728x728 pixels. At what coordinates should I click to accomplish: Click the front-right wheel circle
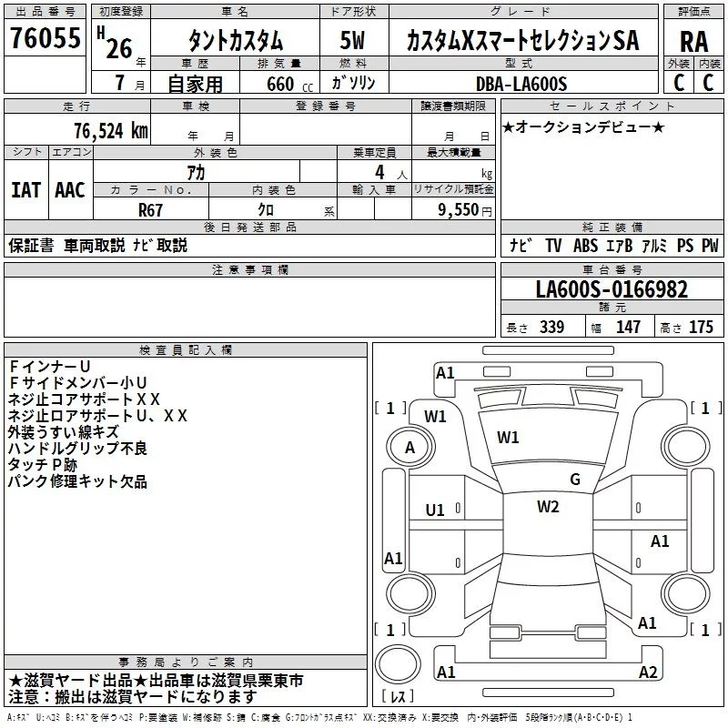(687, 447)
